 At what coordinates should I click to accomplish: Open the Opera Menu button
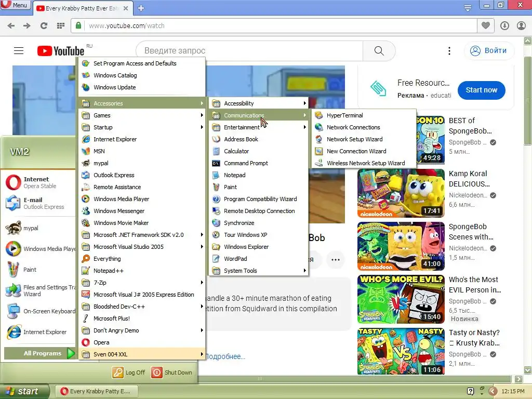15,5
